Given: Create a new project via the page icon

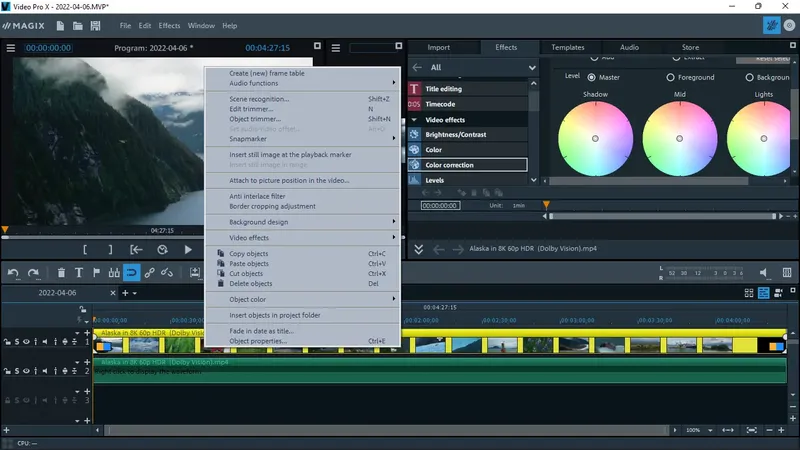Looking at the screenshot, I should tap(60, 26).
